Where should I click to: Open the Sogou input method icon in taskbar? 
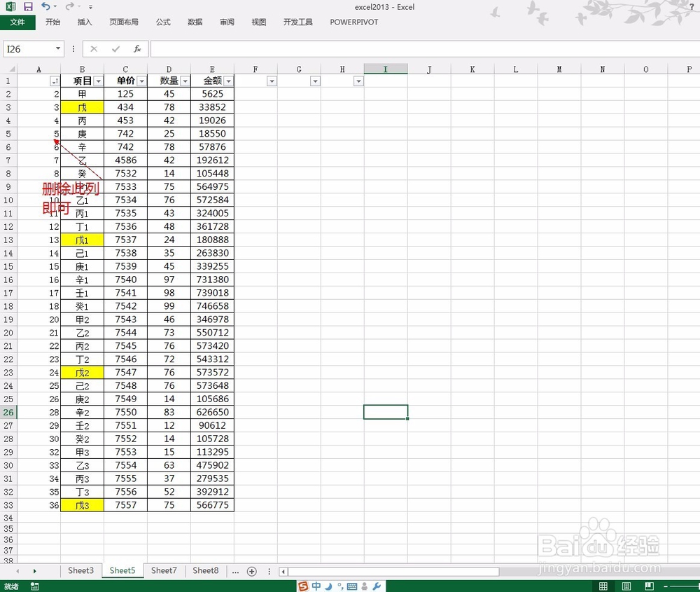[303, 586]
